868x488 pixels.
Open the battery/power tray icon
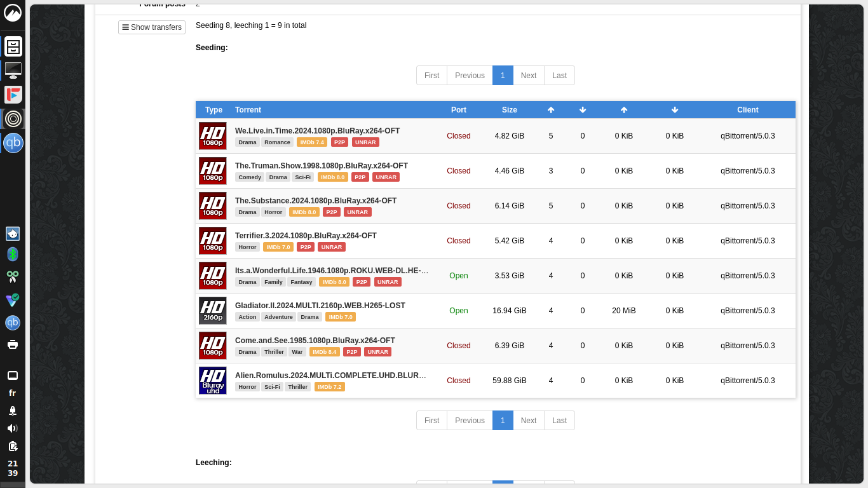[13, 446]
